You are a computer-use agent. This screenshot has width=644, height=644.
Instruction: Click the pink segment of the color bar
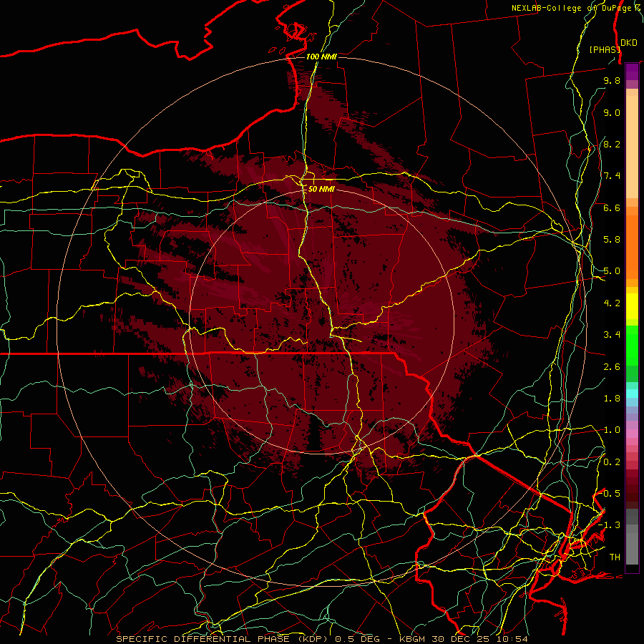point(632,434)
